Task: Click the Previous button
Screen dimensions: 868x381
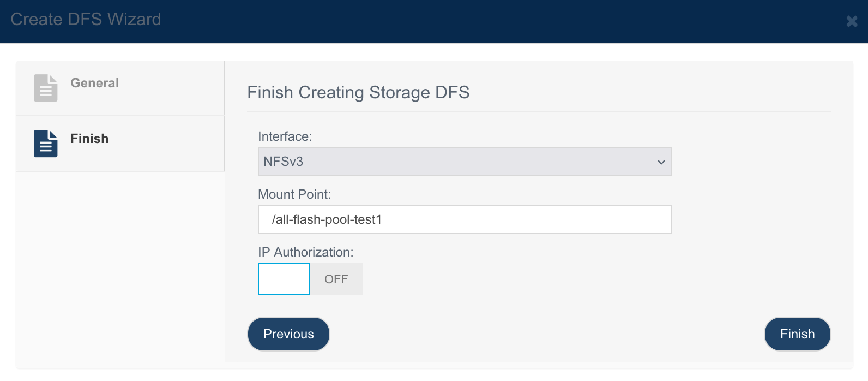Action: click(288, 334)
